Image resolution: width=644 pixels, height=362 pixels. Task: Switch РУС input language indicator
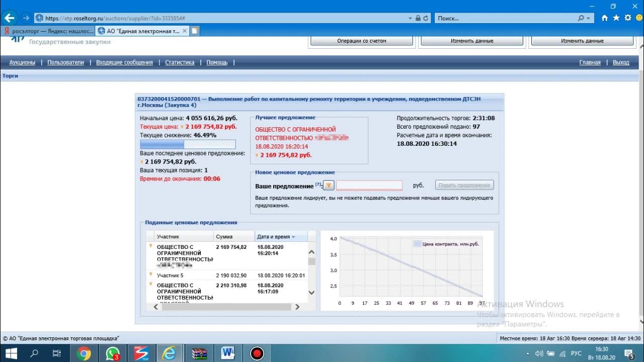(576, 353)
